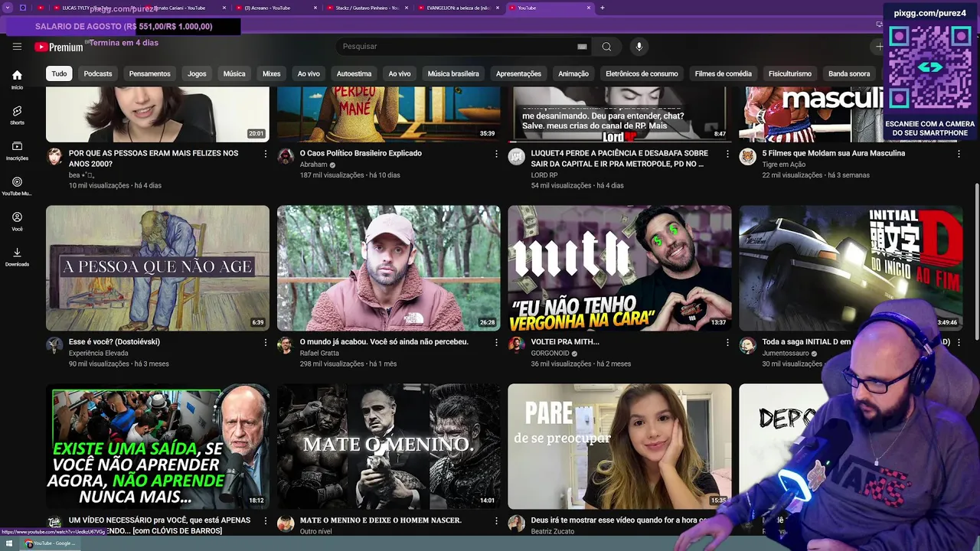
Task: Switch to Acreano - YouTube browser tab
Action: (275, 8)
